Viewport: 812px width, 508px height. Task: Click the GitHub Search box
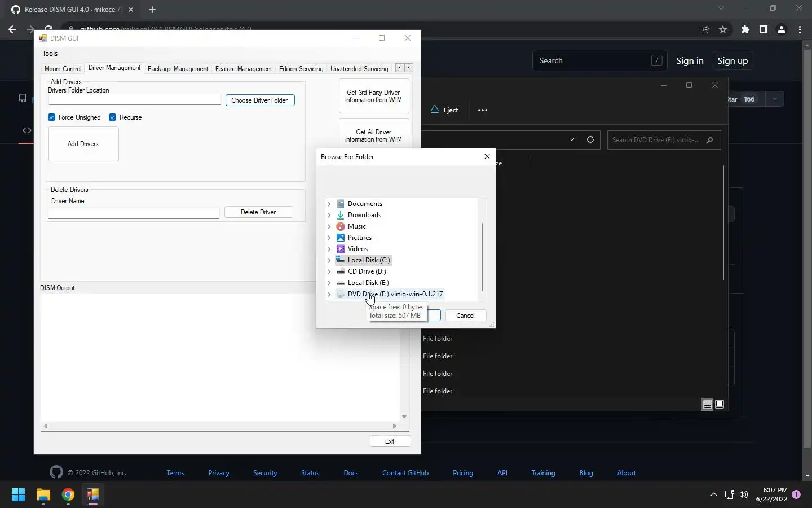tap(599, 61)
